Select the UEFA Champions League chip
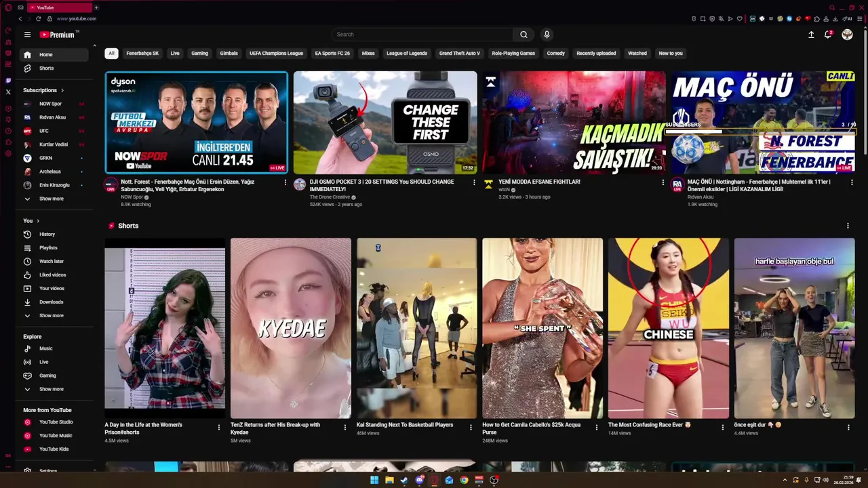This screenshot has height=488, width=868. point(276,54)
